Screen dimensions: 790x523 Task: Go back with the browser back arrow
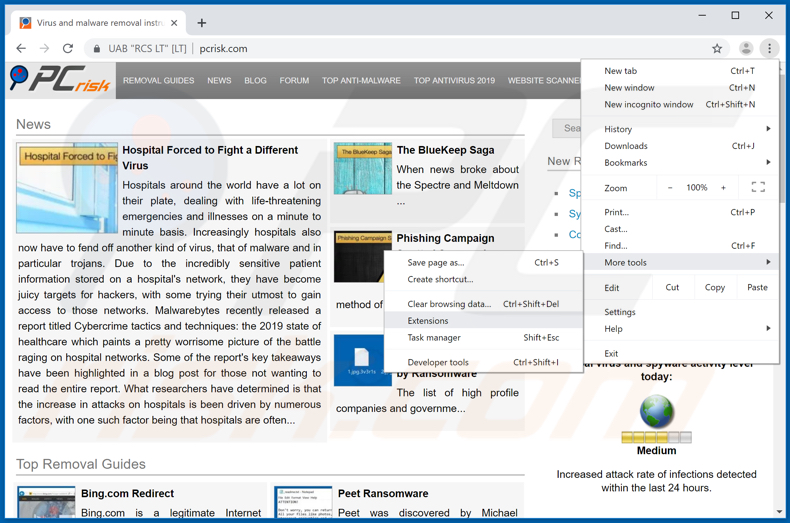coord(21,48)
